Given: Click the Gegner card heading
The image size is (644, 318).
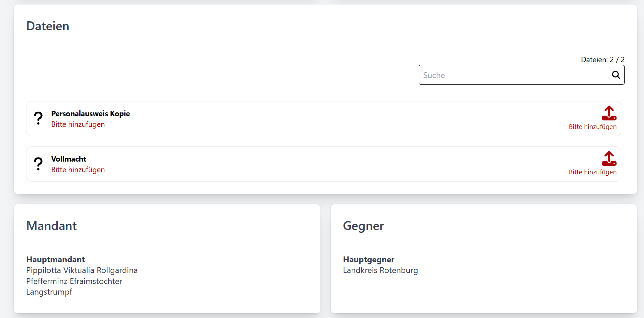Looking at the screenshot, I should 363,226.
